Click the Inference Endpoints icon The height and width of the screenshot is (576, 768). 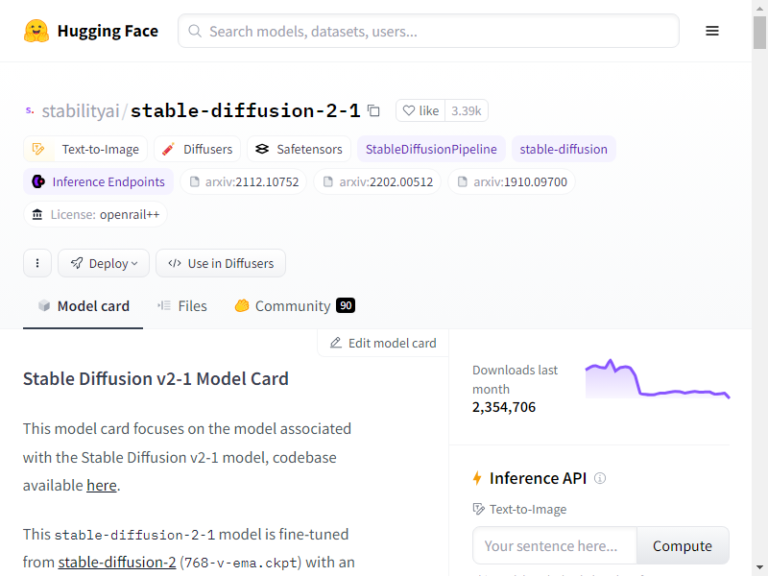pyautogui.click(x=38, y=182)
